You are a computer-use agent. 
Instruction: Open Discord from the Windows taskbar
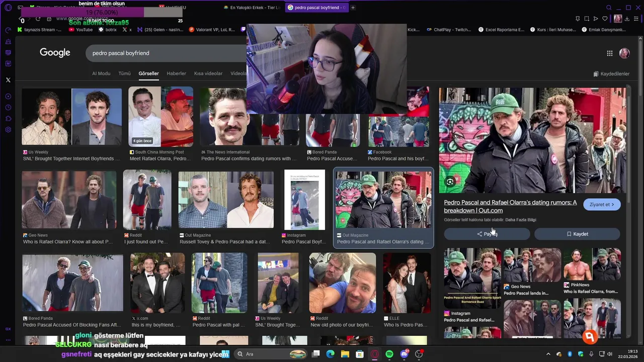tap(404, 354)
